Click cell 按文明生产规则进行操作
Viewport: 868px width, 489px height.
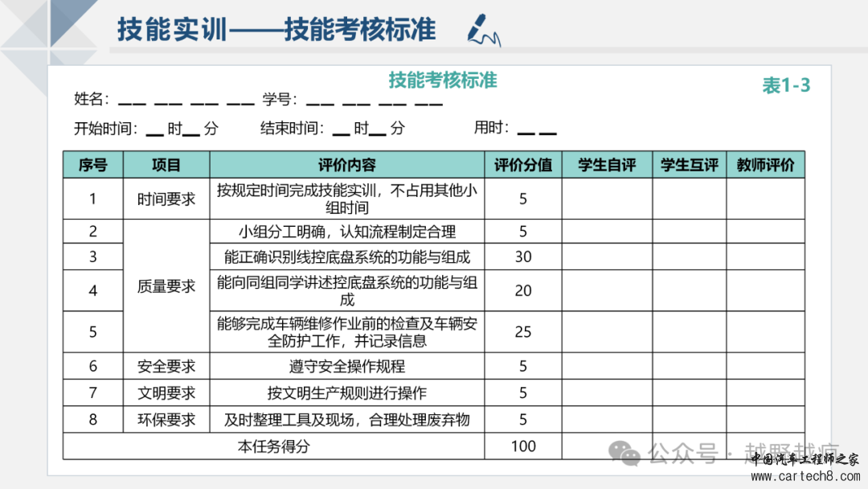tap(347, 392)
